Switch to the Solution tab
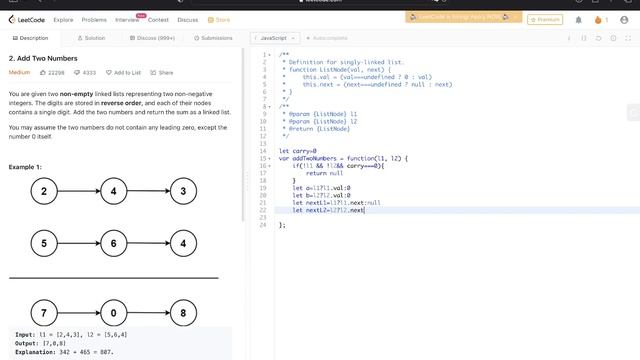This screenshot has width=640, height=360. 91,38
